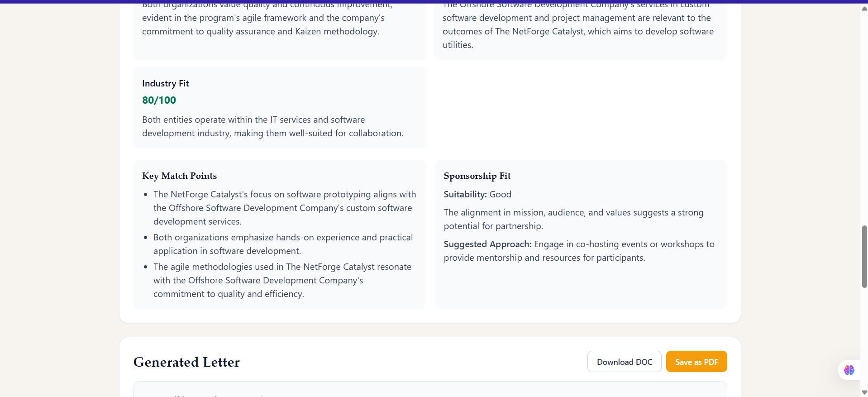
Task: Click the Sponsorship Fit heading
Action: (477, 176)
